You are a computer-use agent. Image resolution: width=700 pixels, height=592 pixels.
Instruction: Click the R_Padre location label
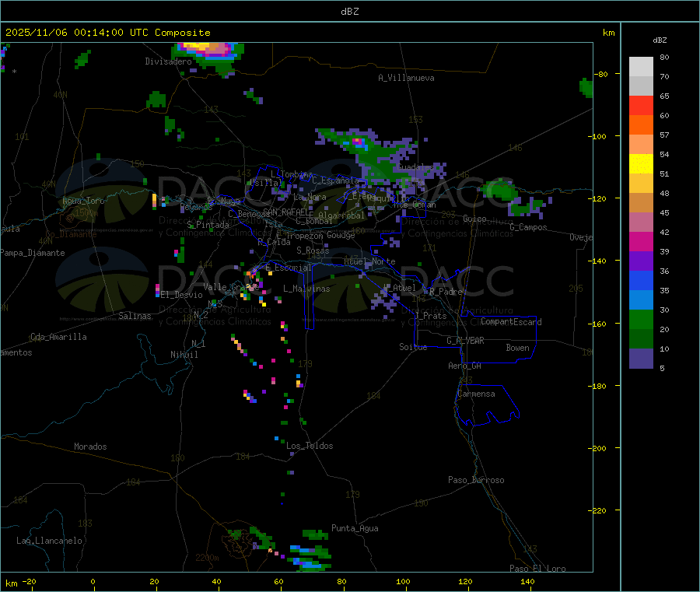(446, 292)
